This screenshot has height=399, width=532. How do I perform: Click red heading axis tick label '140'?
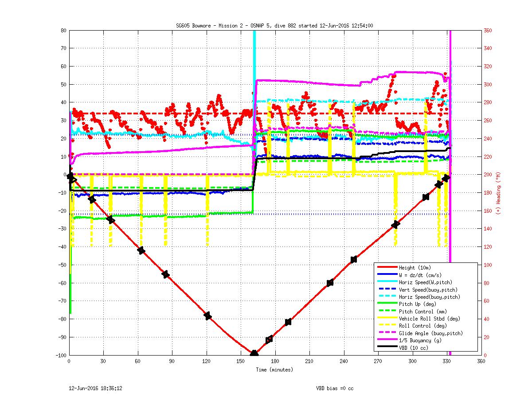pyautogui.click(x=488, y=229)
